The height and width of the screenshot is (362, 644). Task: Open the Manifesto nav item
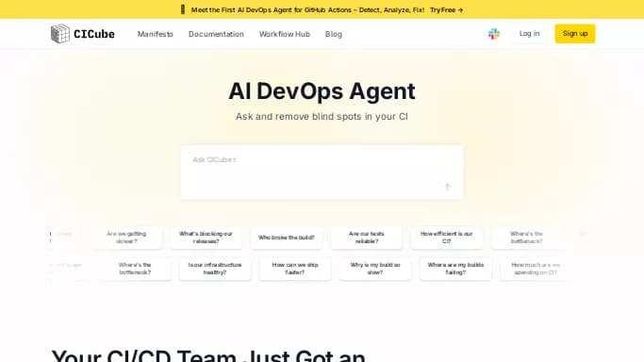156,34
